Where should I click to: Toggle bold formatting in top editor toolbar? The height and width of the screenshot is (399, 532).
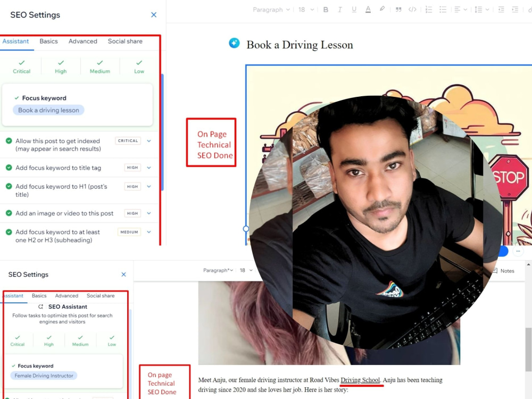coord(326,10)
